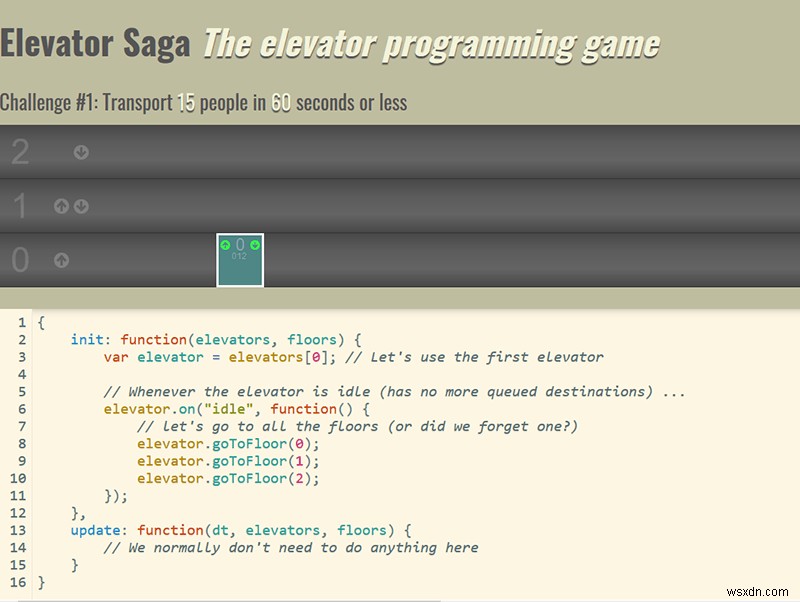Screen dimensions: 800x602
Task: Click the elevator.goToFloor(1) line
Action: pyautogui.click(x=228, y=461)
